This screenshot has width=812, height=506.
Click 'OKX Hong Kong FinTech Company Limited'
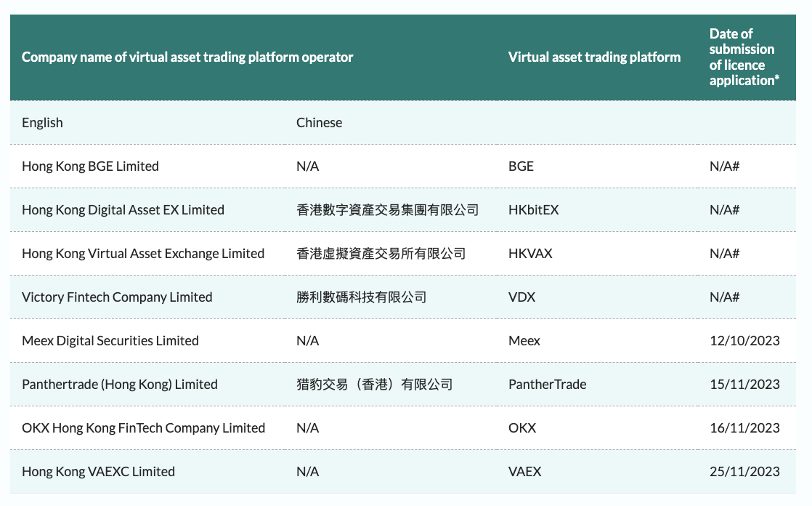143,428
